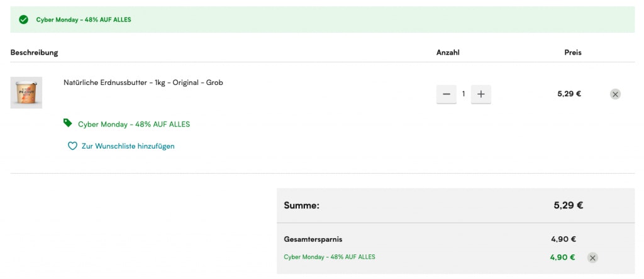The image size is (644, 279).
Task: Increase quantity with the plus button
Action: click(x=481, y=94)
